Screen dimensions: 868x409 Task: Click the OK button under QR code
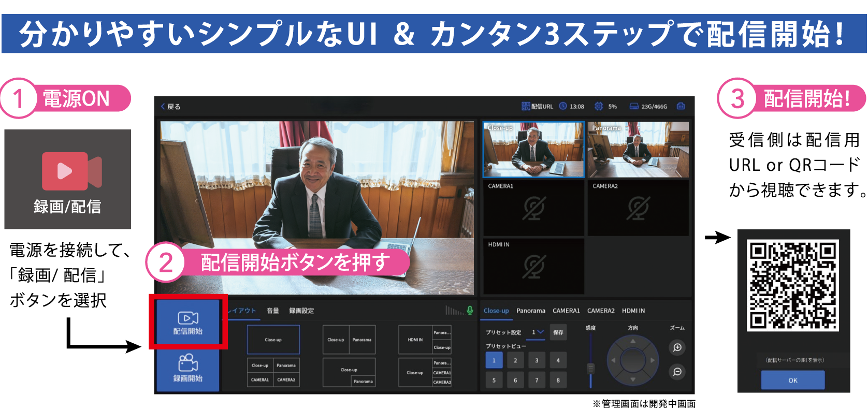[x=793, y=380]
